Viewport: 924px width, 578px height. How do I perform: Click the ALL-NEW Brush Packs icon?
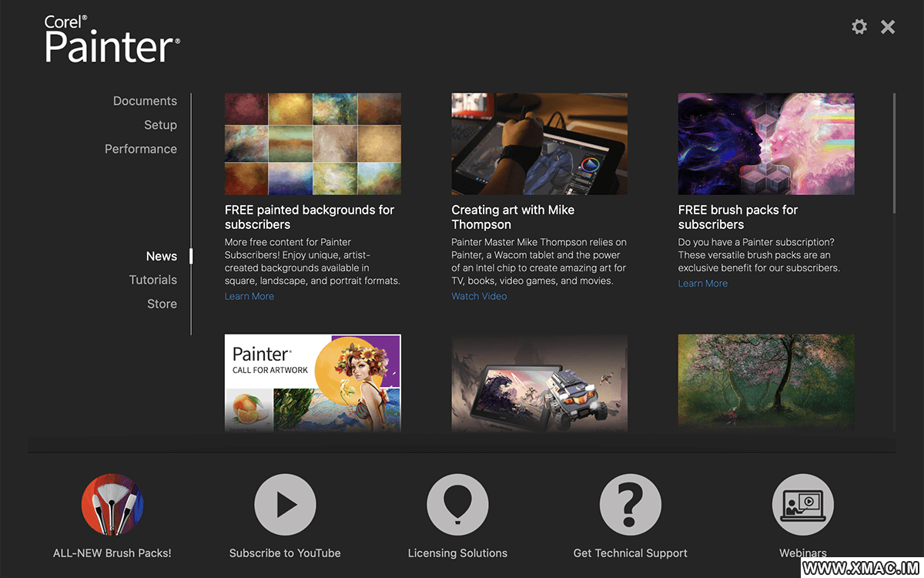click(x=112, y=505)
